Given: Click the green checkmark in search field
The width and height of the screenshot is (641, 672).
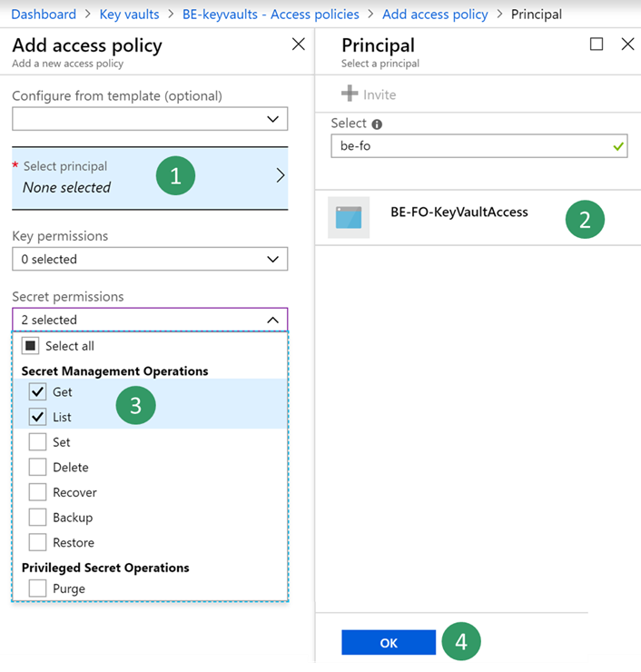Looking at the screenshot, I should pos(618,146).
